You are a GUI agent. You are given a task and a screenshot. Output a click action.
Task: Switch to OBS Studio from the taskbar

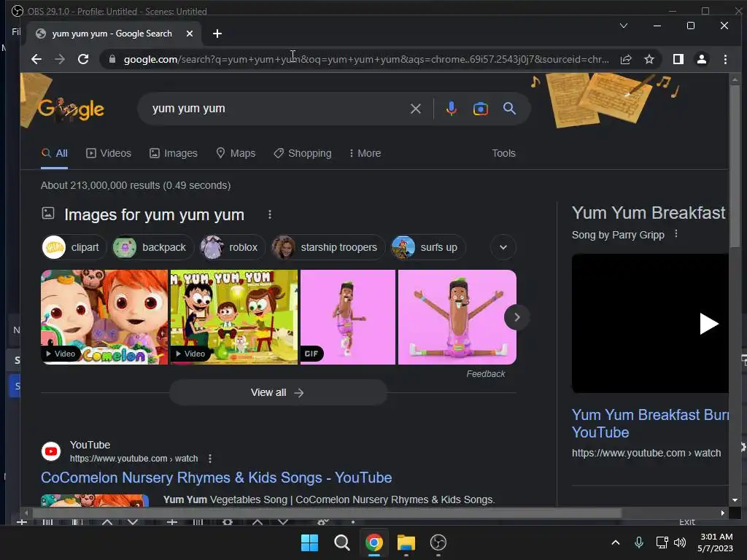[438, 542]
